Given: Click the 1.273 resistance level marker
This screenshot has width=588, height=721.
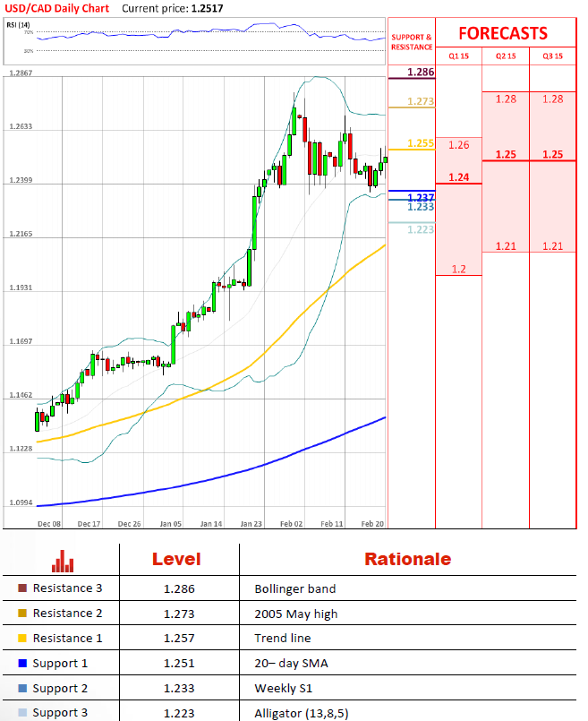Looking at the screenshot, I should 421,101.
